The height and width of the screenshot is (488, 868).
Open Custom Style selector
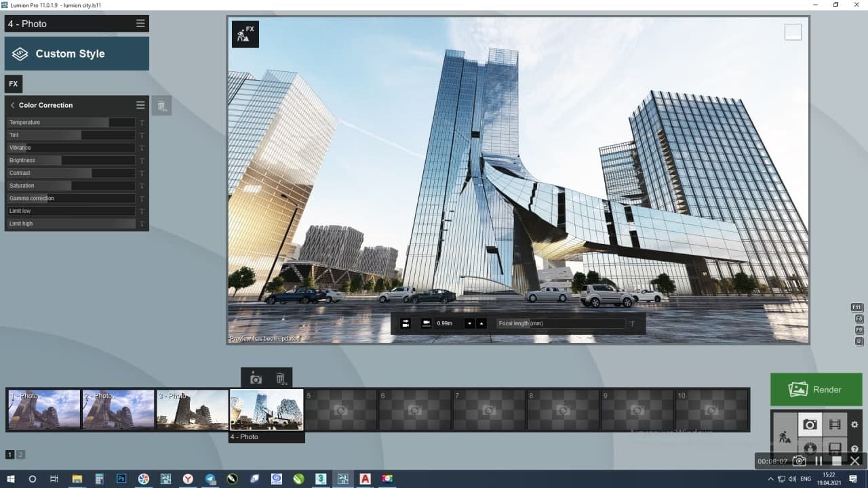[x=77, y=54]
